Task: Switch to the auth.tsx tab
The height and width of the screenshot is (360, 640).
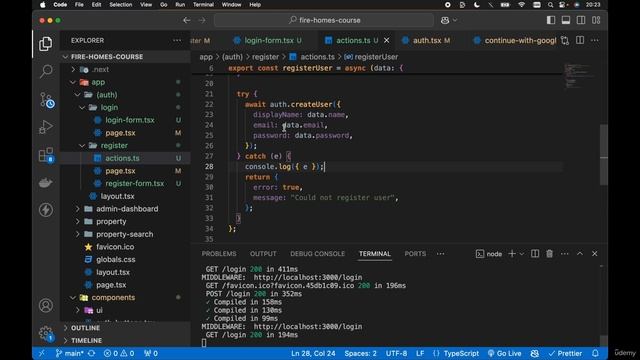Action: tap(427, 40)
